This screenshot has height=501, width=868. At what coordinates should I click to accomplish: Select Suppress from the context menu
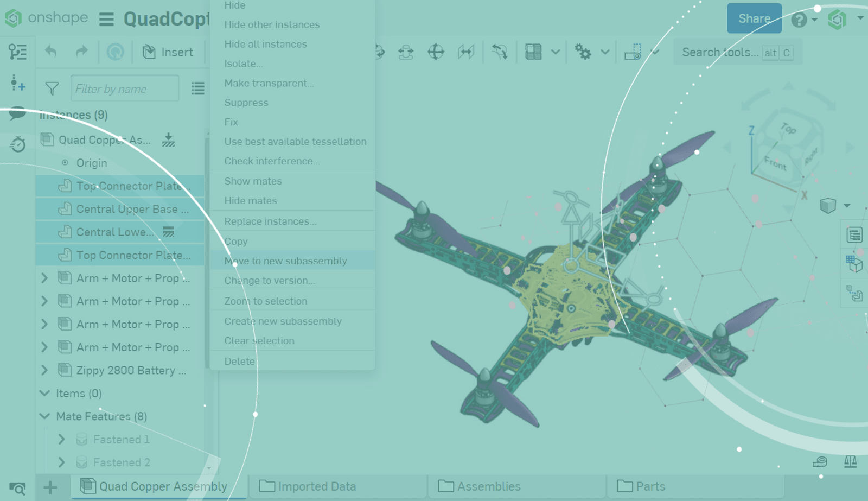246,103
